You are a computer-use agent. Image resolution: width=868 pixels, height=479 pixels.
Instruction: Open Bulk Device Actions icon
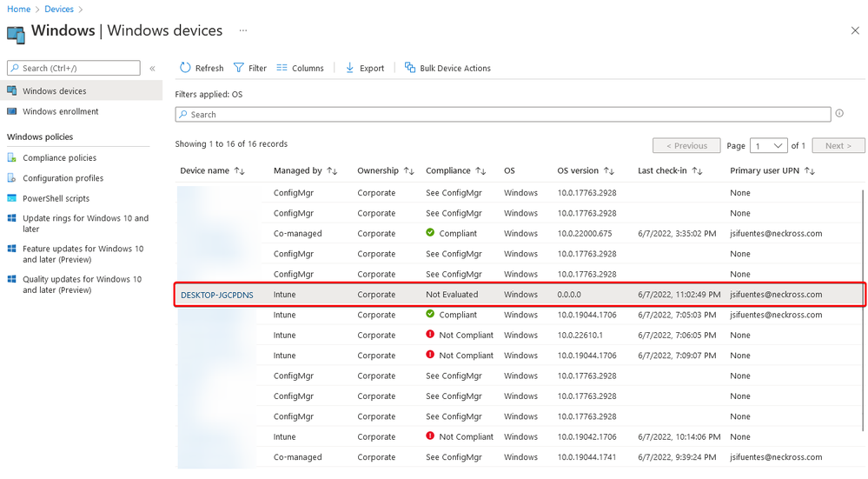point(409,68)
